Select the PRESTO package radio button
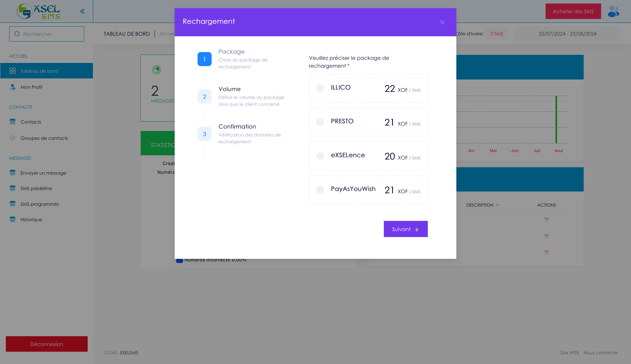This screenshot has height=364, width=631. point(320,122)
